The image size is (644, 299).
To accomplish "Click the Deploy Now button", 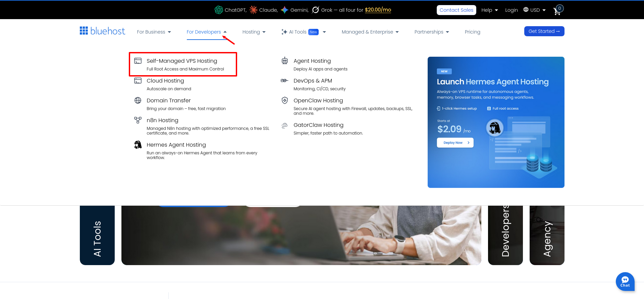I will (455, 143).
